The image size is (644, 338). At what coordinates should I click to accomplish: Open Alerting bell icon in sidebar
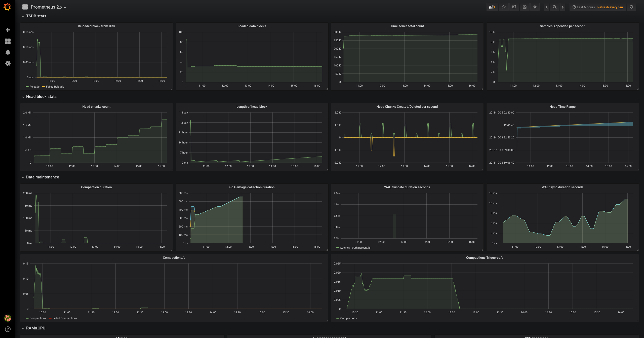point(8,52)
